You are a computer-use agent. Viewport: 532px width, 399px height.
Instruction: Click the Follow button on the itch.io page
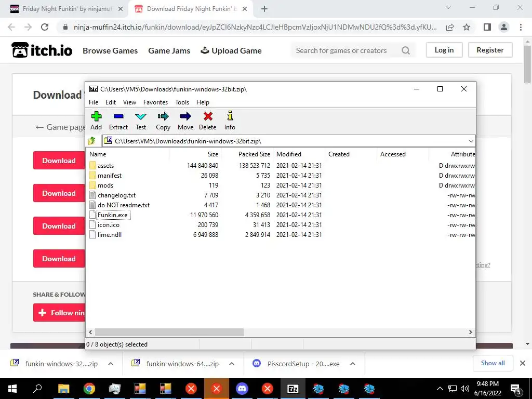59,312
